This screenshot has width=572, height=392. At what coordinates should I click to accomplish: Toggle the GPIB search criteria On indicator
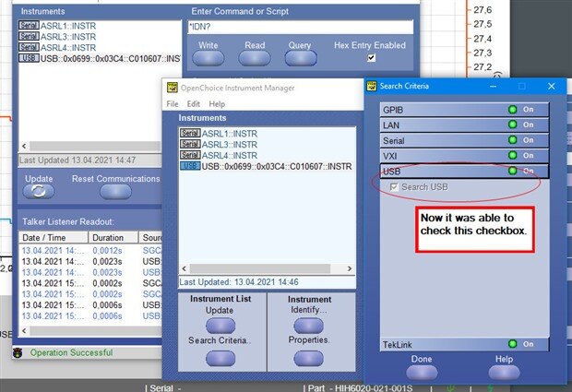pyautogui.click(x=513, y=110)
